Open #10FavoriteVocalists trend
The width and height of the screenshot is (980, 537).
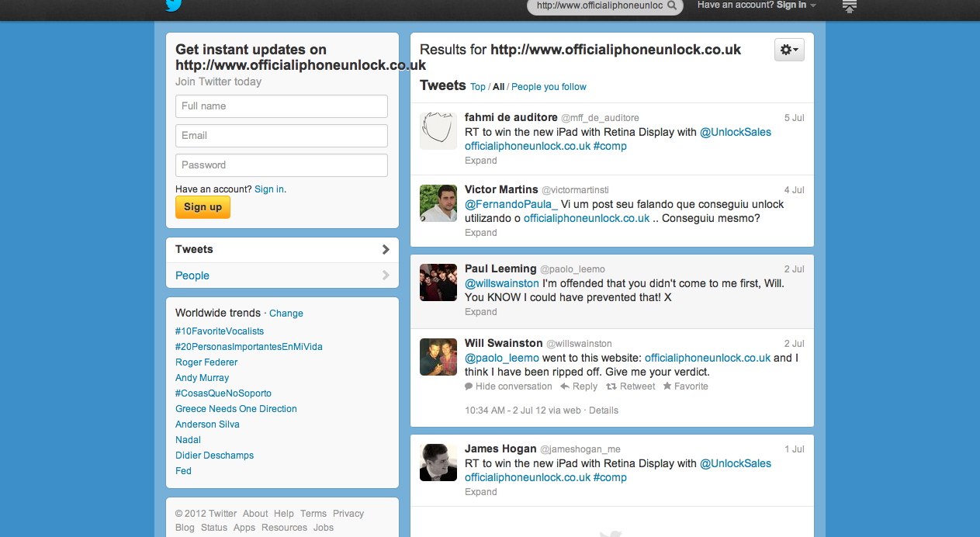point(220,331)
